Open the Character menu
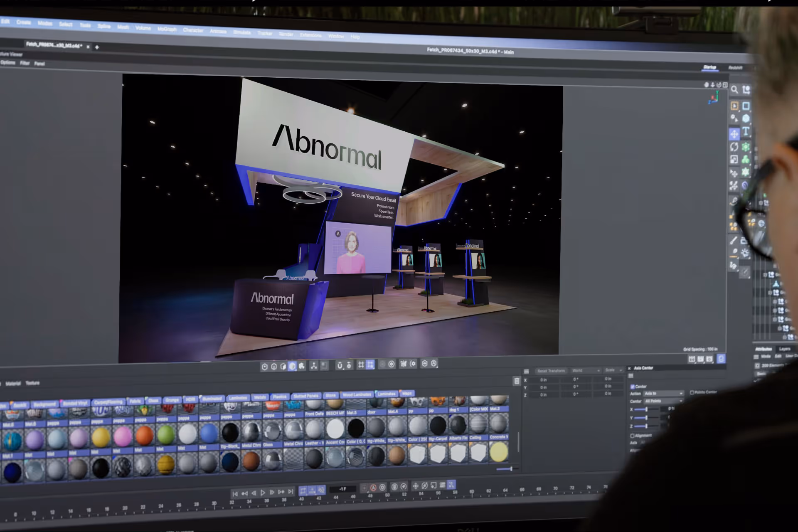Screen dimensions: 798x532 point(193,30)
